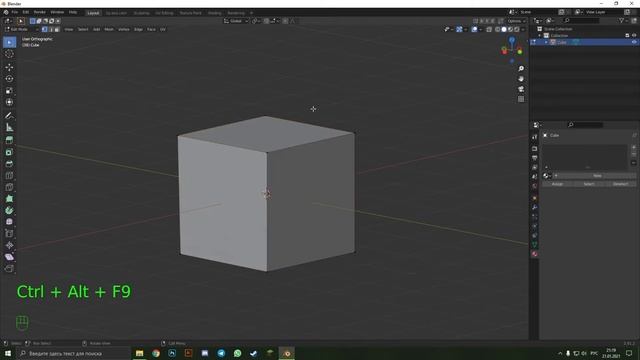Open the File menu
Viewport: 640px width, 360px height.
point(15,12)
